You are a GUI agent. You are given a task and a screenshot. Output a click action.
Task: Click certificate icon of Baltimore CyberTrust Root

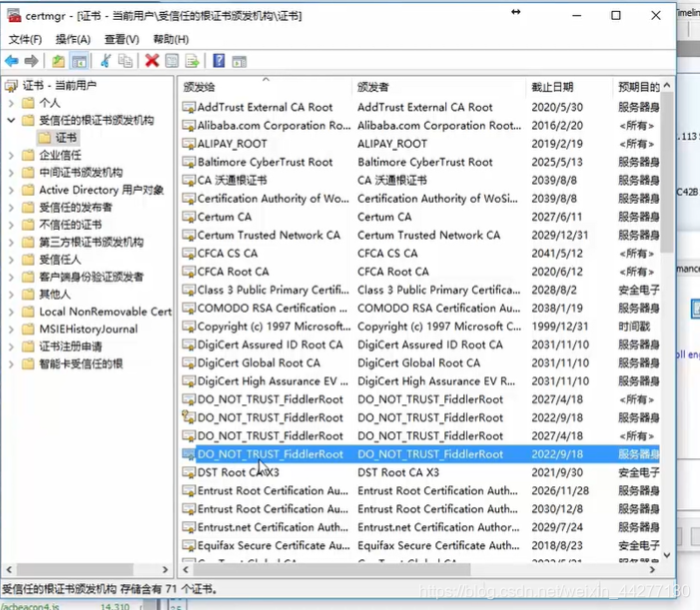click(189, 162)
